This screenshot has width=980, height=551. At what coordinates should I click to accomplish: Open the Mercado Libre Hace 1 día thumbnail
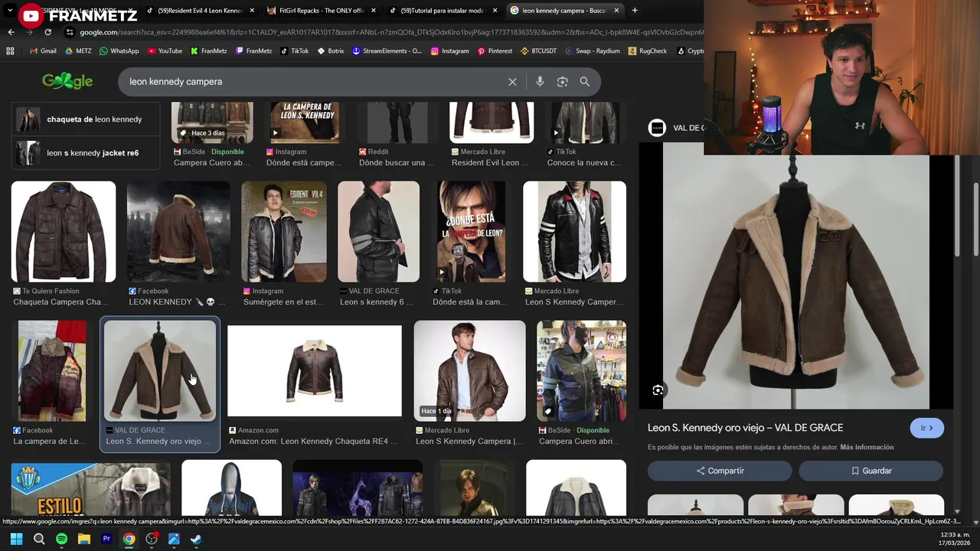click(x=469, y=371)
